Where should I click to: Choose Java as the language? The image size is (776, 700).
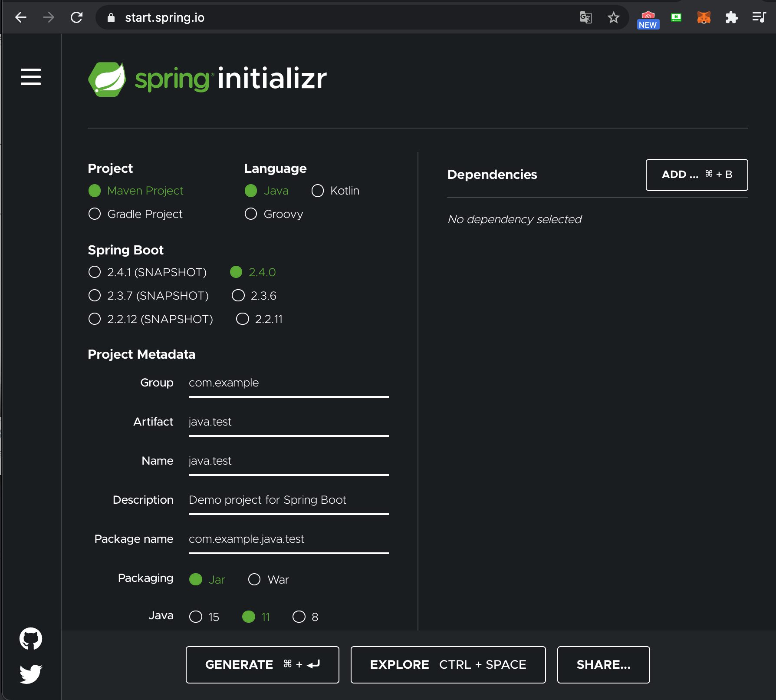tap(266, 191)
